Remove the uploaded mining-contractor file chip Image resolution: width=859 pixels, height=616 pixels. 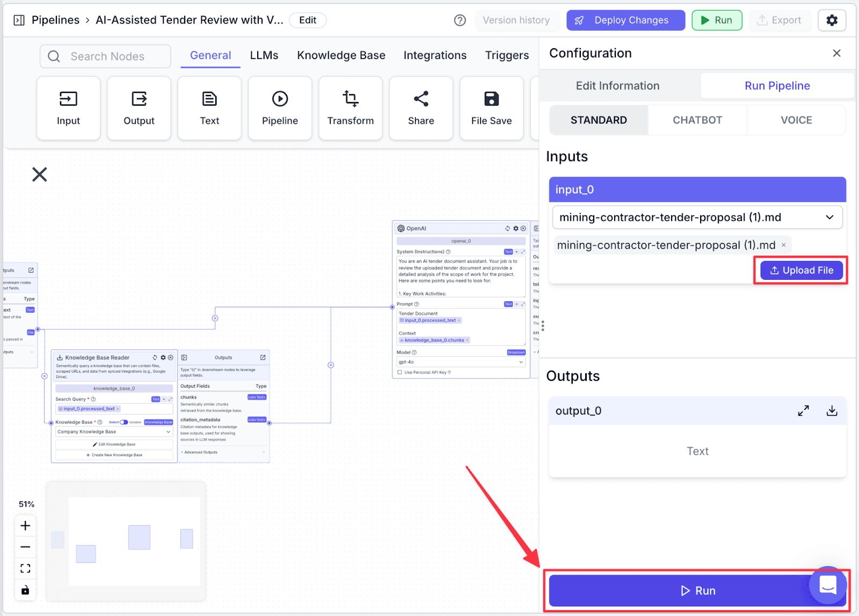pyautogui.click(x=784, y=245)
